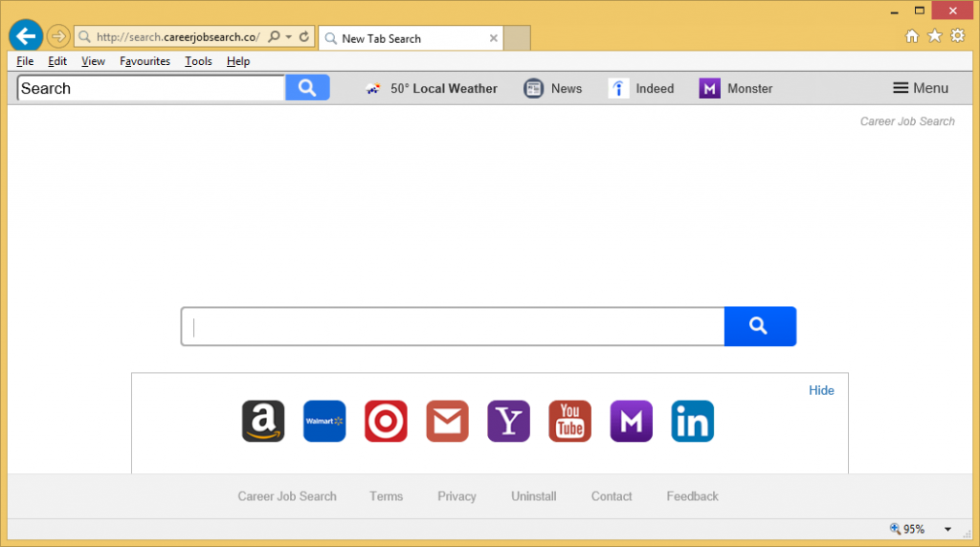Open the Uninstall footer link
Screen dimensions: 980x547
click(533, 496)
